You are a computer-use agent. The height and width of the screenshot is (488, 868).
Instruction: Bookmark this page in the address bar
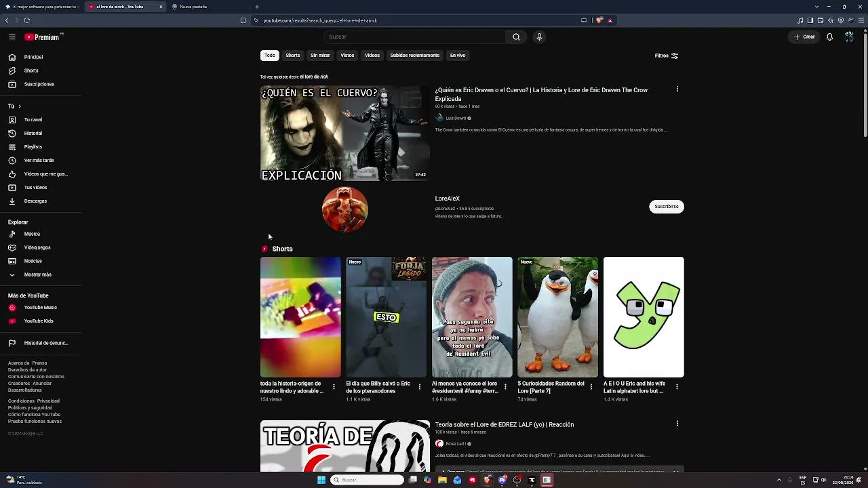tap(243, 20)
